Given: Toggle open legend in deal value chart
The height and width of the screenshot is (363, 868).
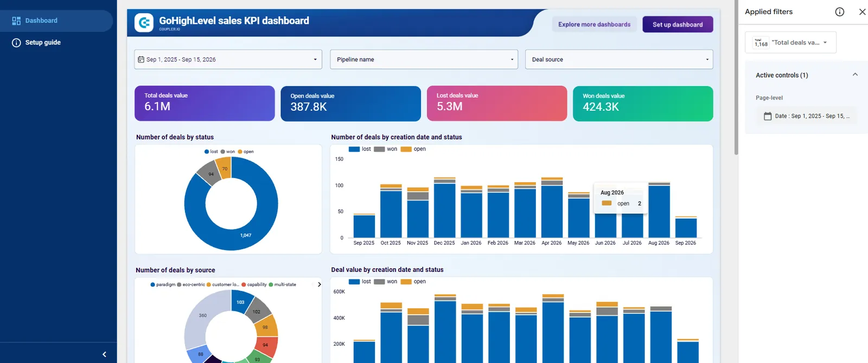Looking at the screenshot, I should 413,282.
